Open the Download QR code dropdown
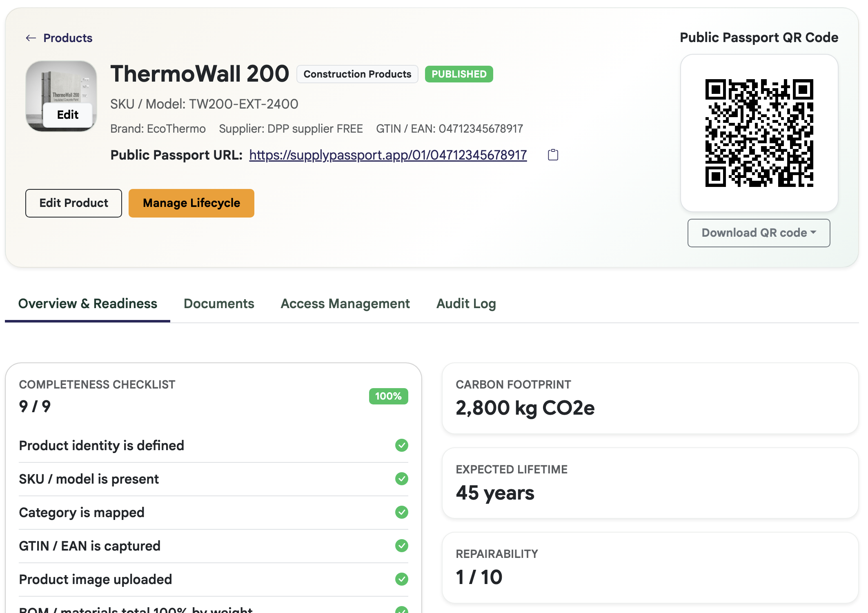The height and width of the screenshot is (613, 868). (x=759, y=233)
